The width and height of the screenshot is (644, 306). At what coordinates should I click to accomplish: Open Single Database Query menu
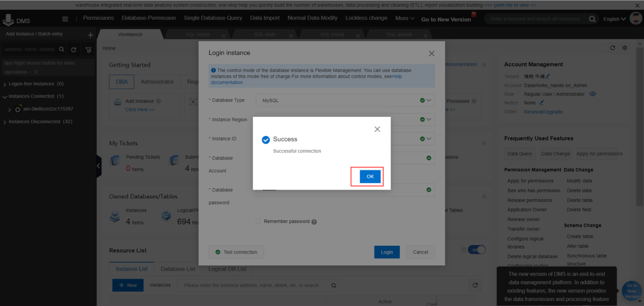(x=213, y=18)
